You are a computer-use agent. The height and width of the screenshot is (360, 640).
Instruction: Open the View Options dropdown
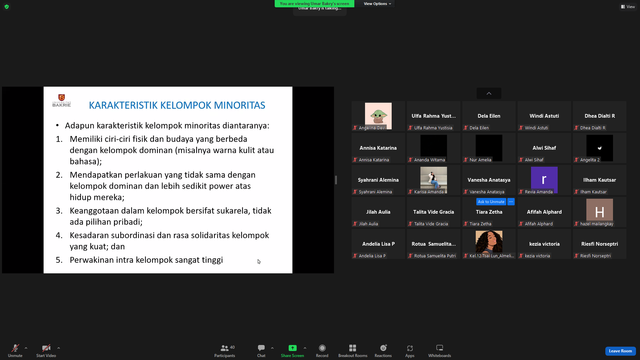pyautogui.click(x=377, y=4)
